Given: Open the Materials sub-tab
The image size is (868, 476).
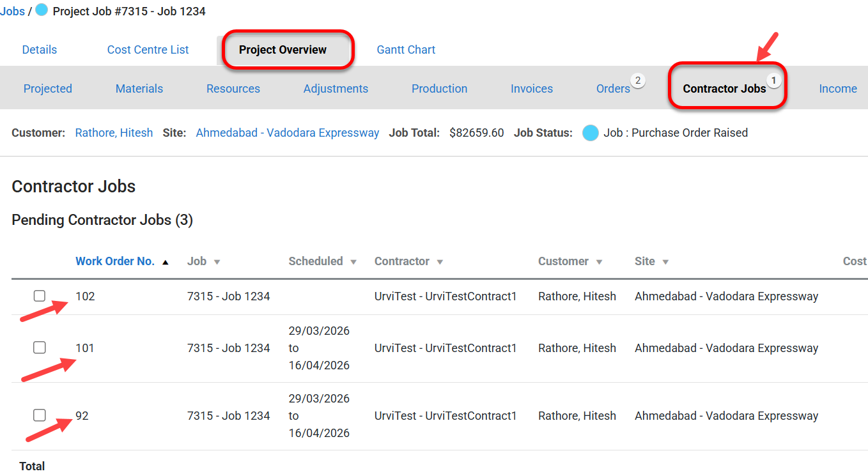Looking at the screenshot, I should [x=139, y=89].
